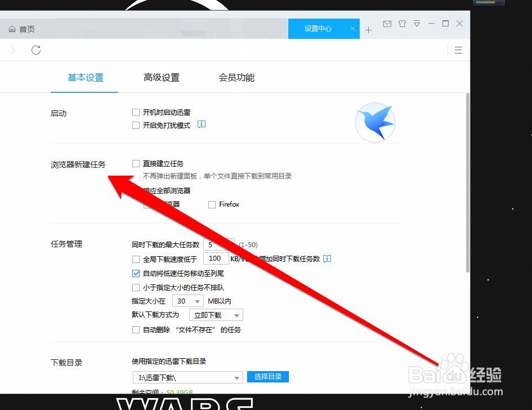
Task: Enable 全局下载速度低于 checkbox
Action: click(136, 260)
